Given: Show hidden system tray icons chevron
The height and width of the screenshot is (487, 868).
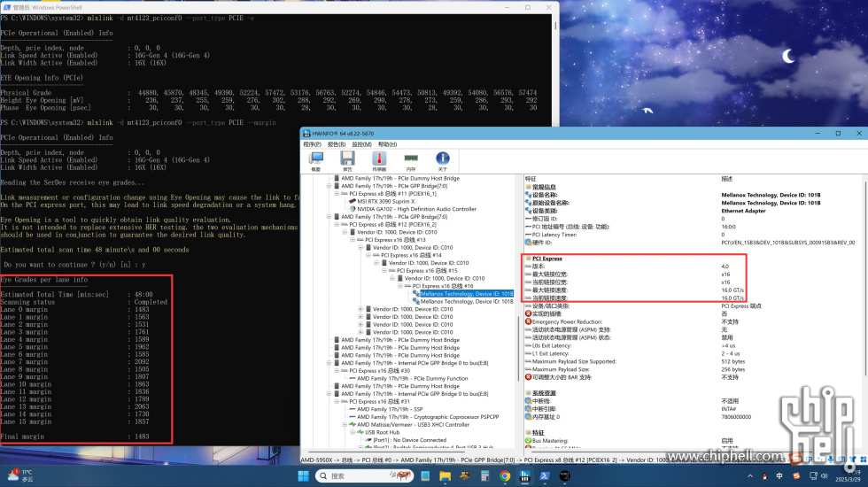Looking at the screenshot, I should point(750,476).
